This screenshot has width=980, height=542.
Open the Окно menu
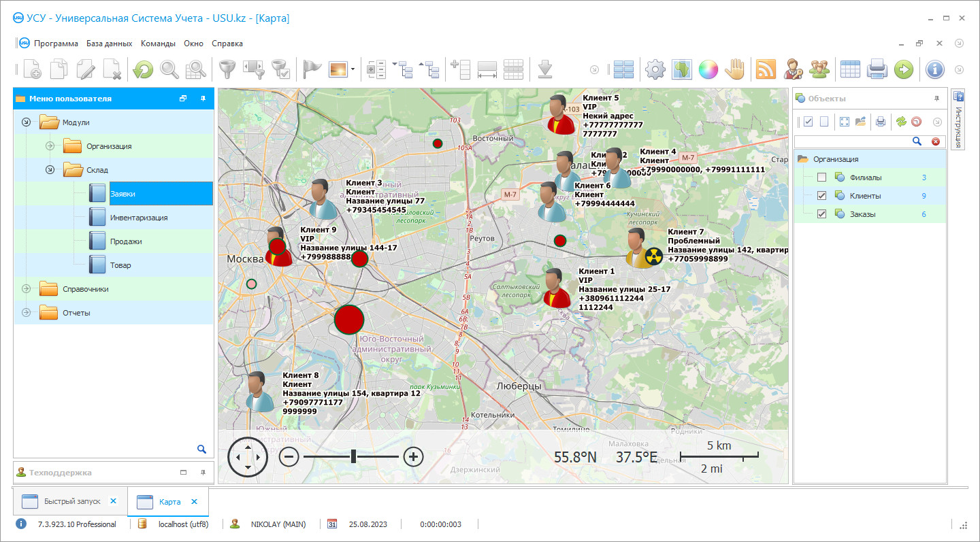click(193, 44)
